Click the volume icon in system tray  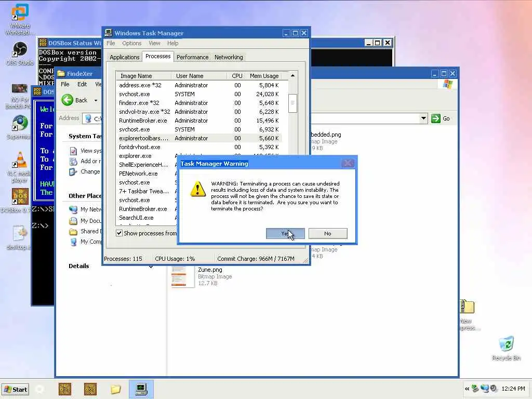point(494,389)
